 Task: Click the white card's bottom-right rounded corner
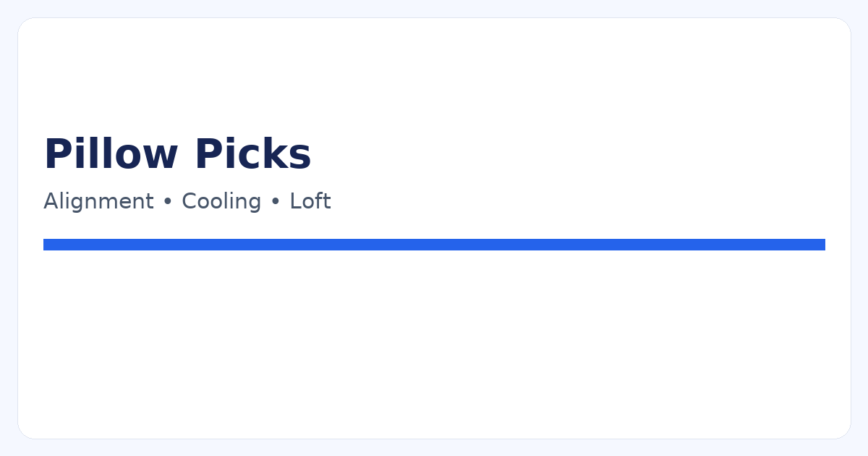tap(843, 431)
